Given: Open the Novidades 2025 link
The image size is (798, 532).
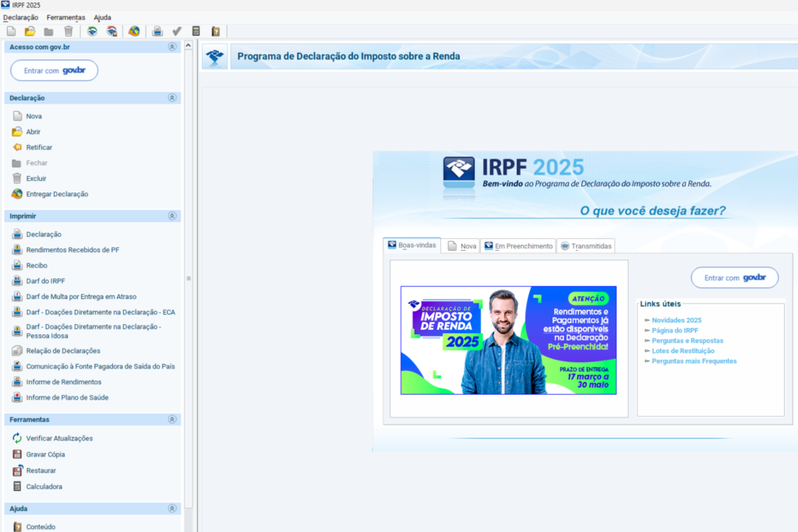Looking at the screenshot, I should point(676,320).
